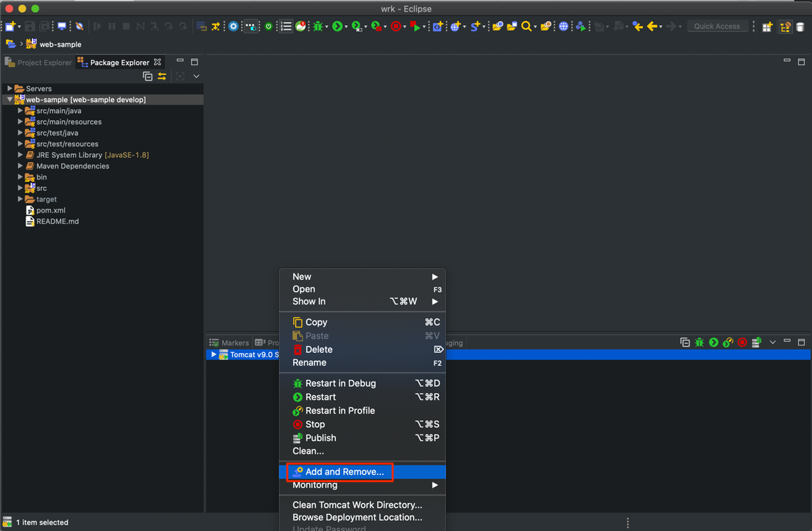
Task: Expand the src/main/java folder
Action: (x=20, y=110)
